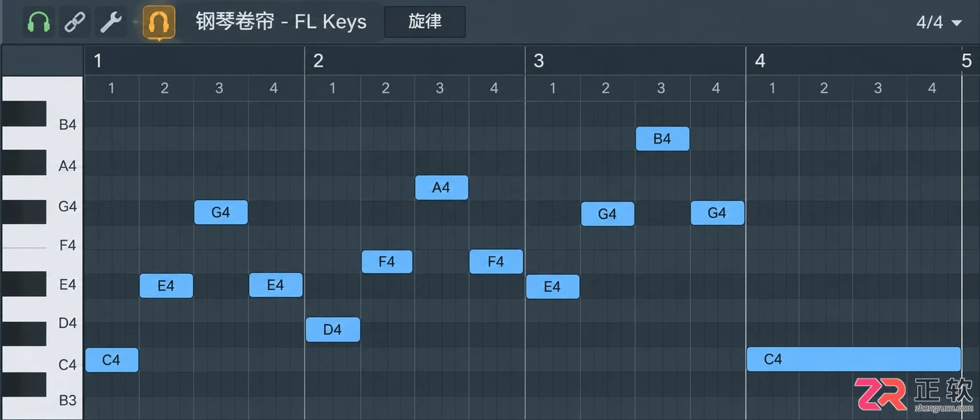Open the wrench tools icon

tap(111, 22)
